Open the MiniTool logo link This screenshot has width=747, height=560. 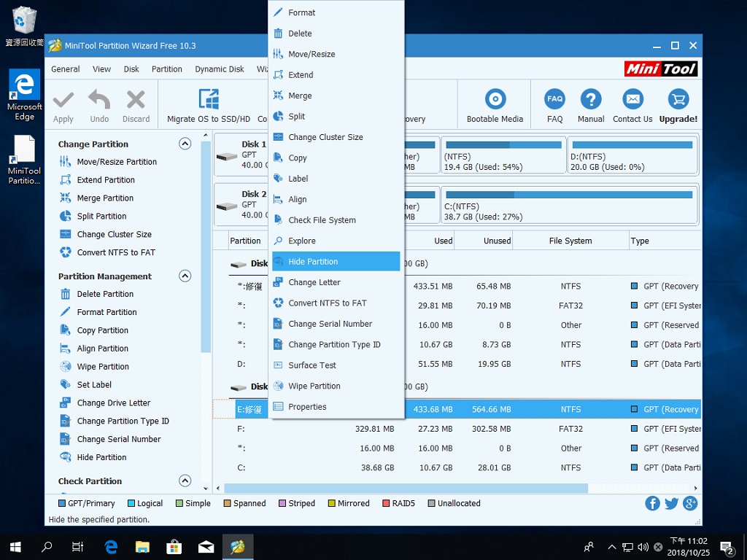pyautogui.click(x=661, y=69)
